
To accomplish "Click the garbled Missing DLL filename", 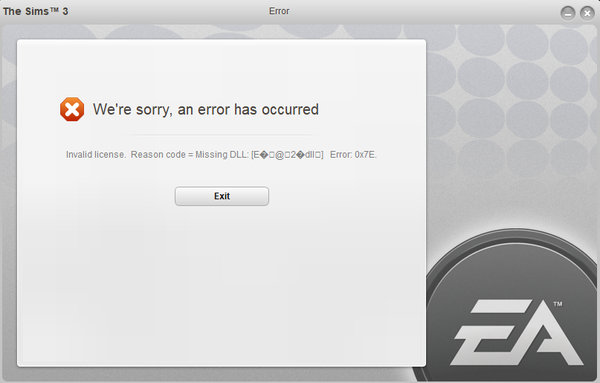I will click(287, 155).
